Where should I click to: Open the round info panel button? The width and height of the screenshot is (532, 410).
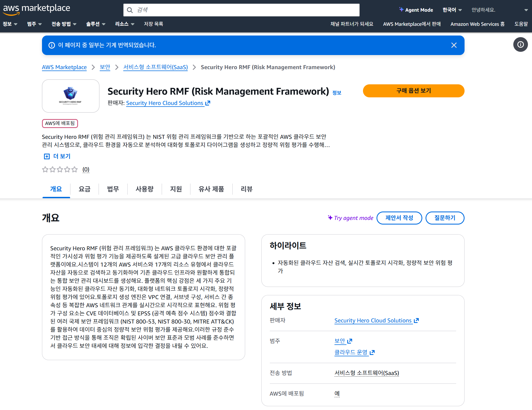[x=520, y=44]
